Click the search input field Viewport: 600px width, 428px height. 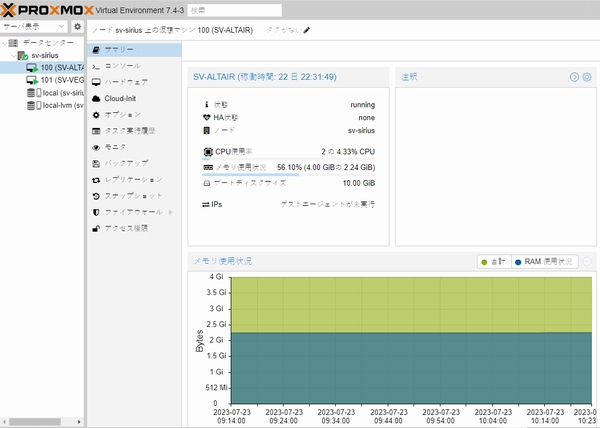[x=235, y=10]
